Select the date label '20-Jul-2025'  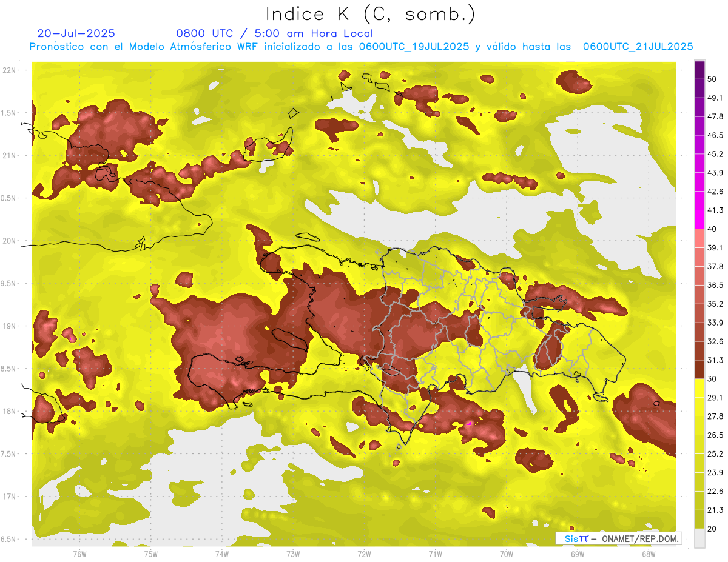[x=76, y=33]
